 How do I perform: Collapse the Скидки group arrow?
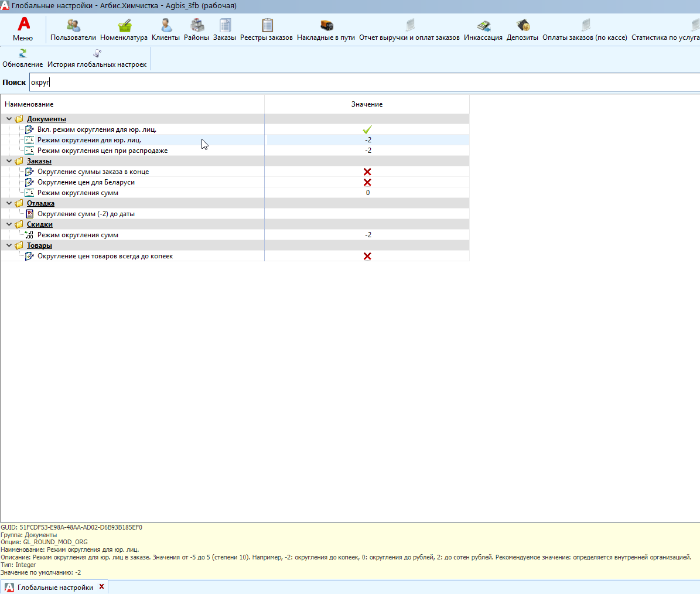click(9, 224)
